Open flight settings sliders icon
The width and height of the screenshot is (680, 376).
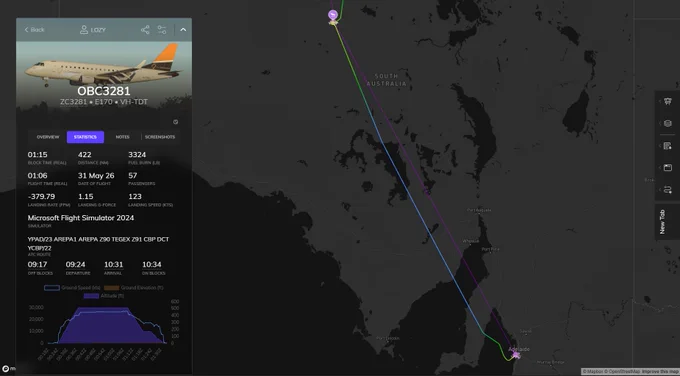[x=162, y=29]
